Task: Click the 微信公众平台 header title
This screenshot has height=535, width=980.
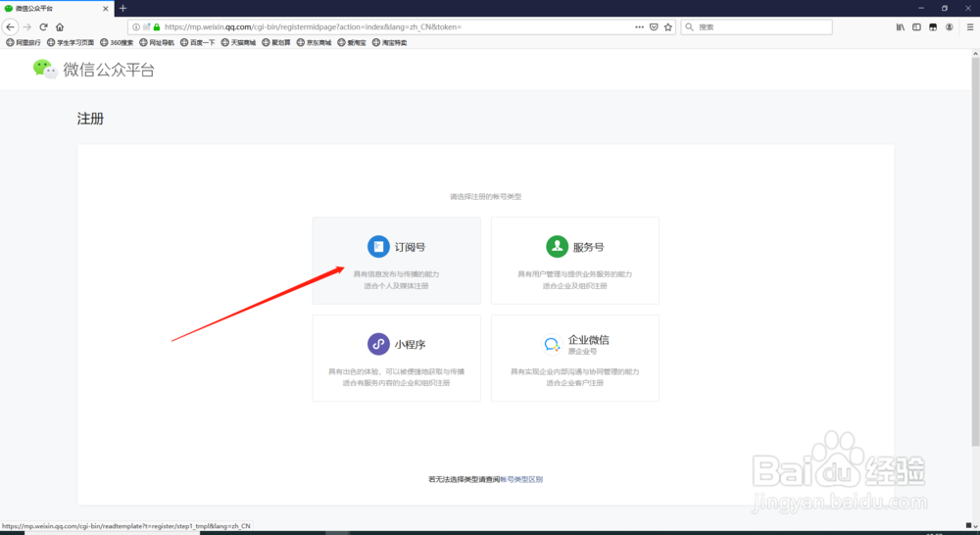Action: coord(109,70)
